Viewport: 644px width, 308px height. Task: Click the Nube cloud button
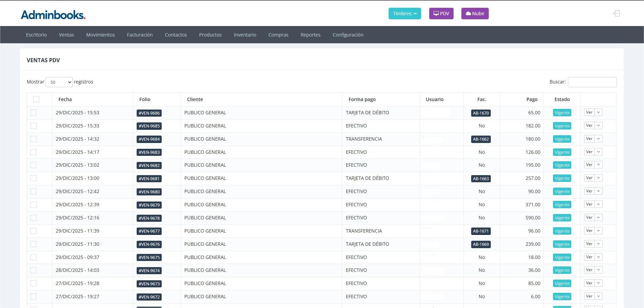click(x=475, y=14)
